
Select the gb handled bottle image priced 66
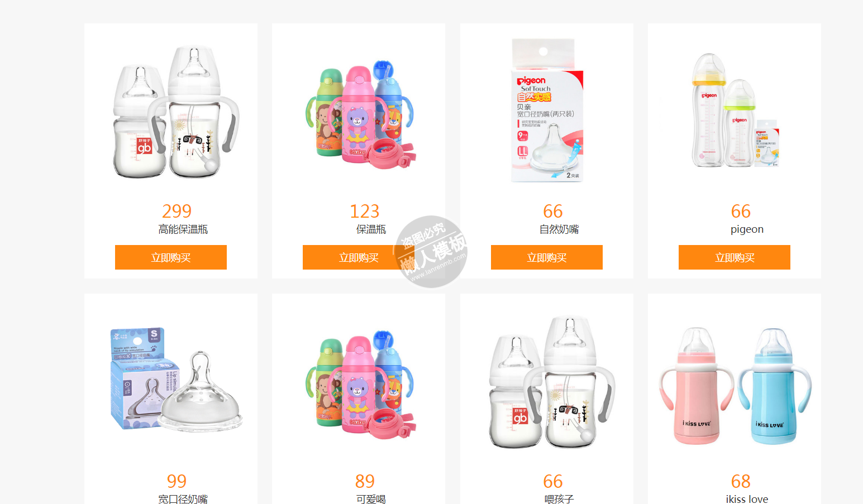[552, 382]
